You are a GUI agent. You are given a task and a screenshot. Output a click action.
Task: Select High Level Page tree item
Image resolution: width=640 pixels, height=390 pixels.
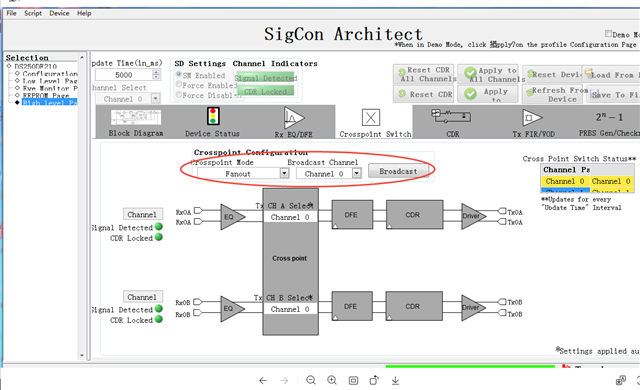49,102
